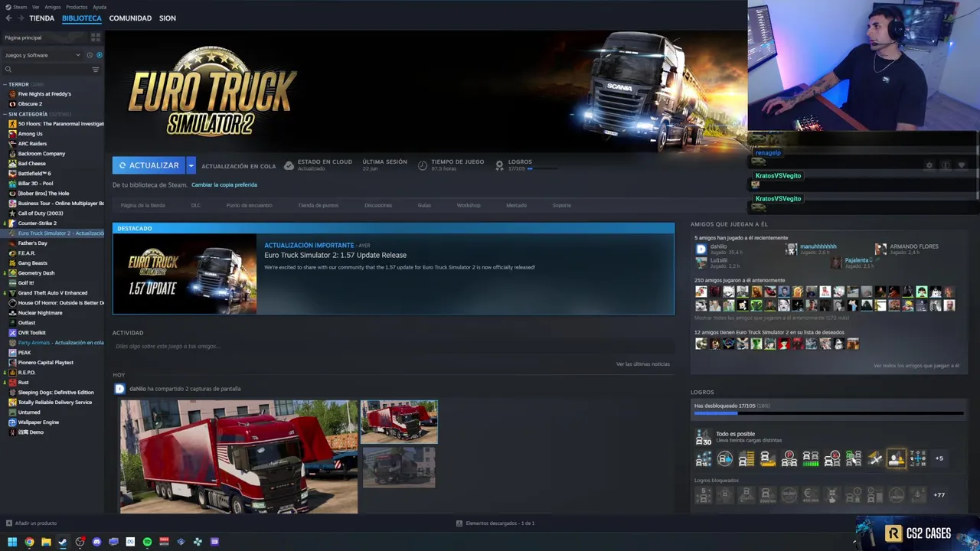Image resolution: width=980 pixels, height=551 pixels.
Task: Open the large red truck screenshot
Action: coord(238,457)
